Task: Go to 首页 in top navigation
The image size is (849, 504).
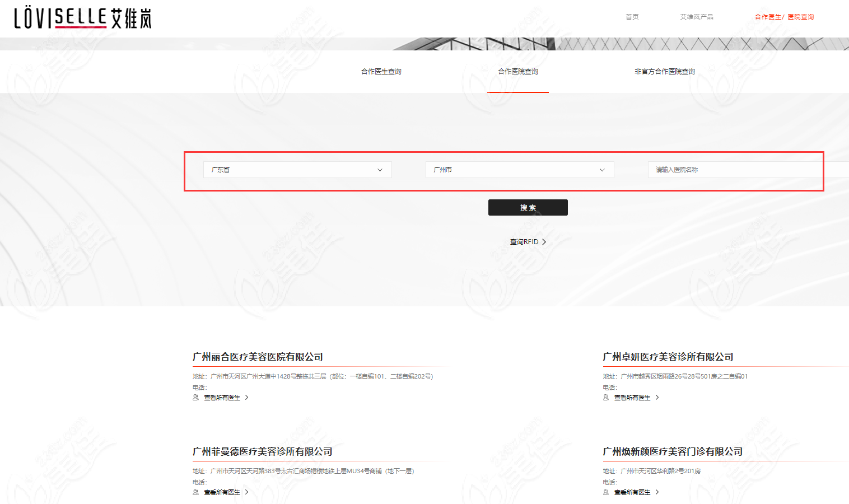Action: (632, 17)
